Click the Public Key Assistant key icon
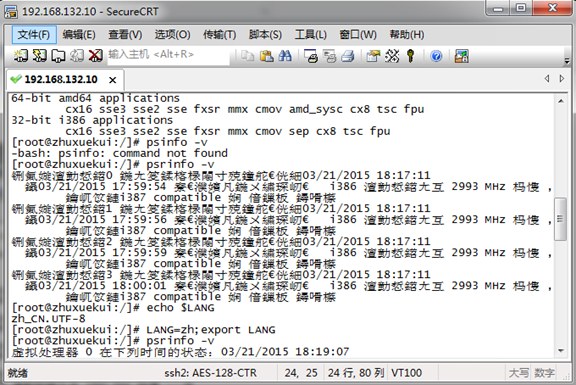This screenshot has height=385, width=576. pos(411,56)
